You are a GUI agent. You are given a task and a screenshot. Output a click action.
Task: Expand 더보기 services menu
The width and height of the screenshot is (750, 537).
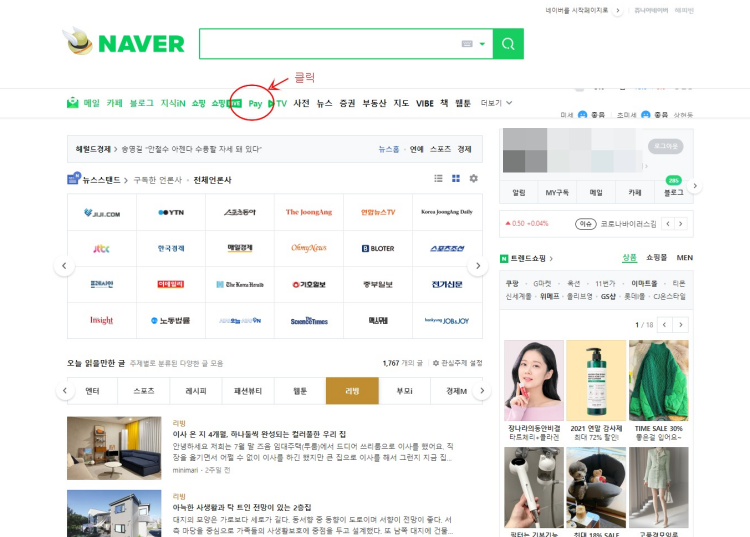[x=496, y=103]
